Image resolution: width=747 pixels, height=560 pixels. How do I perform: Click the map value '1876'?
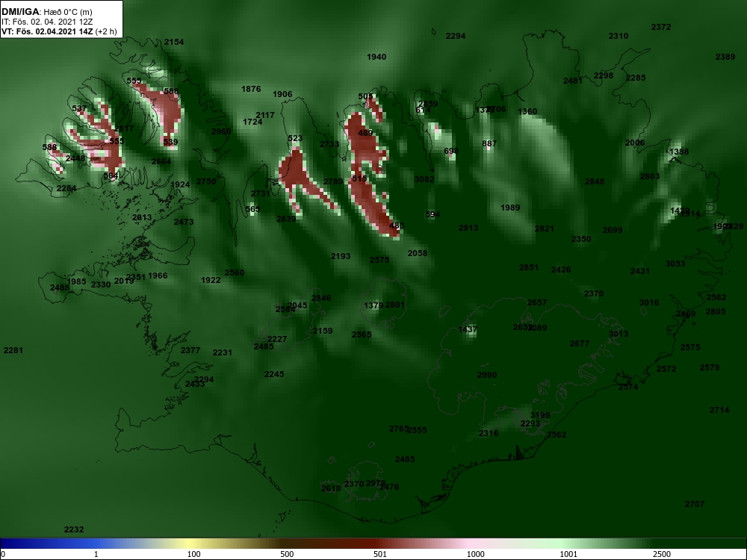click(x=251, y=89)
